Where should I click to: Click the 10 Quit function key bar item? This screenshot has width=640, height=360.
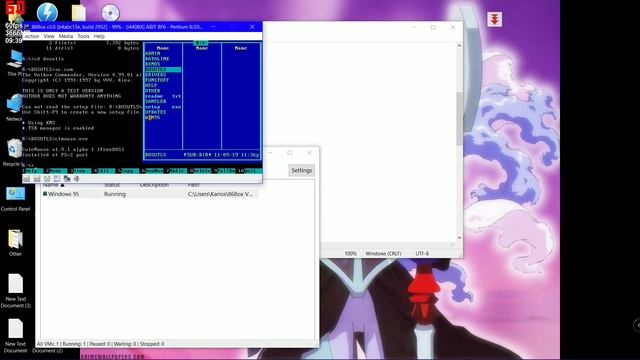(249, 171)
